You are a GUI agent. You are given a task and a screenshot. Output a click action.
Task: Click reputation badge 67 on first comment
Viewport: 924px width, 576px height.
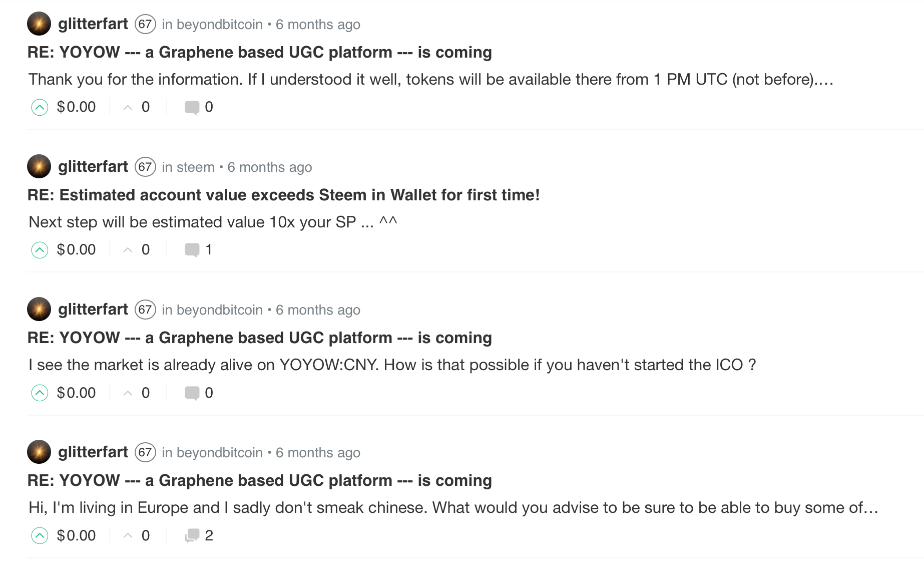coord(145,24)
